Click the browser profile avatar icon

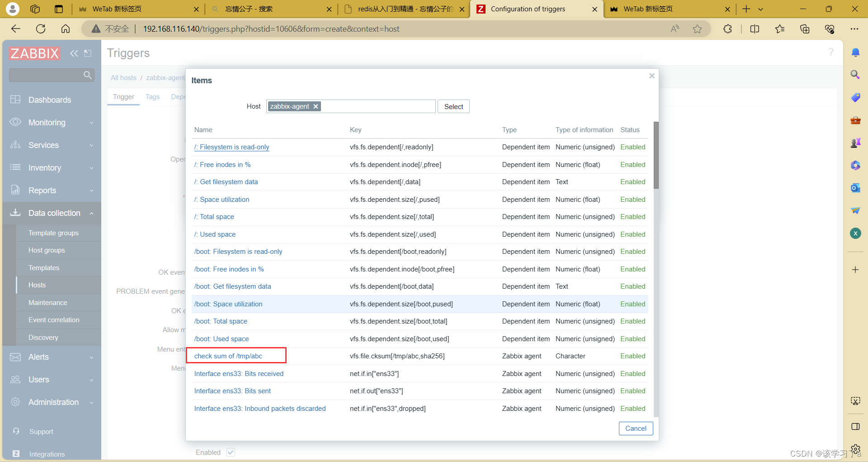point(13,9)
